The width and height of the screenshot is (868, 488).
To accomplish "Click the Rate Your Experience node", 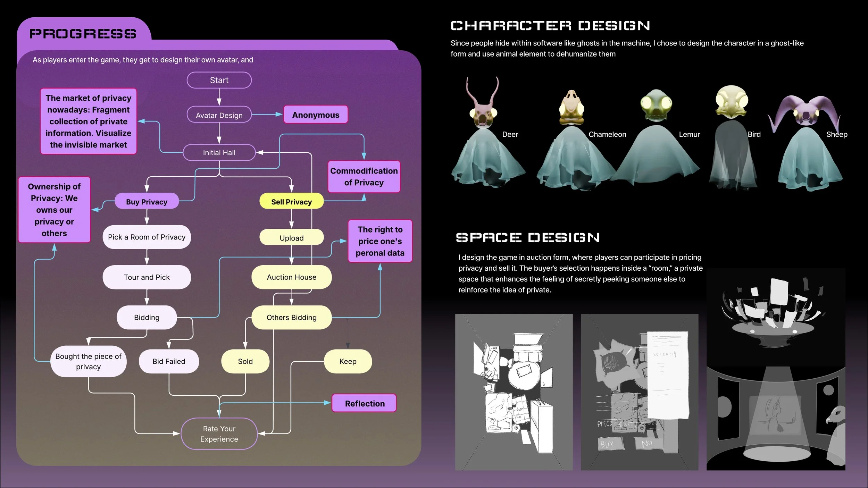I will click(219, 434).
